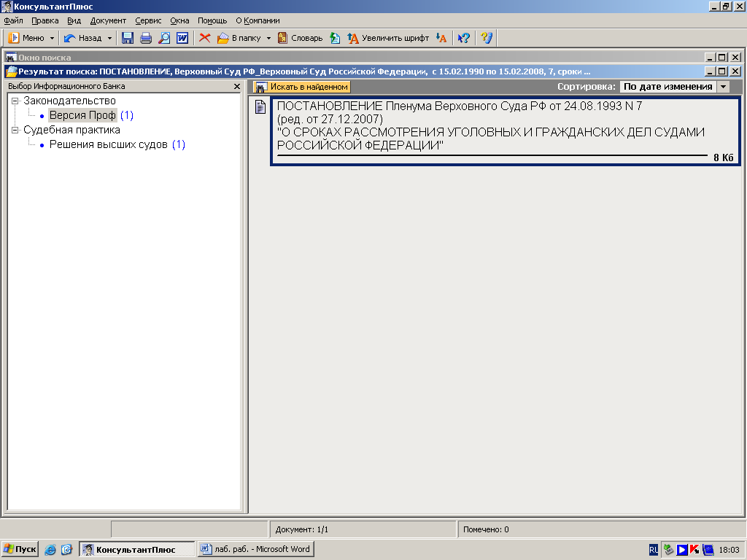Open the ПОСТАНОВЛЕНИЕ Пленума Верховного Суда document

pos(505,131)
